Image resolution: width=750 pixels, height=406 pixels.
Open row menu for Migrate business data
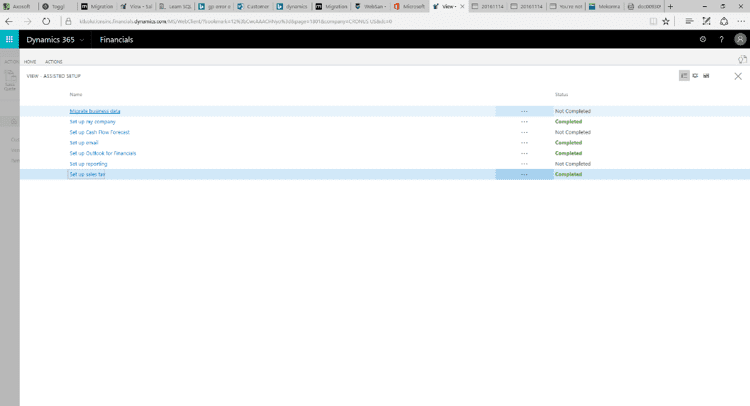click(523, 111)
